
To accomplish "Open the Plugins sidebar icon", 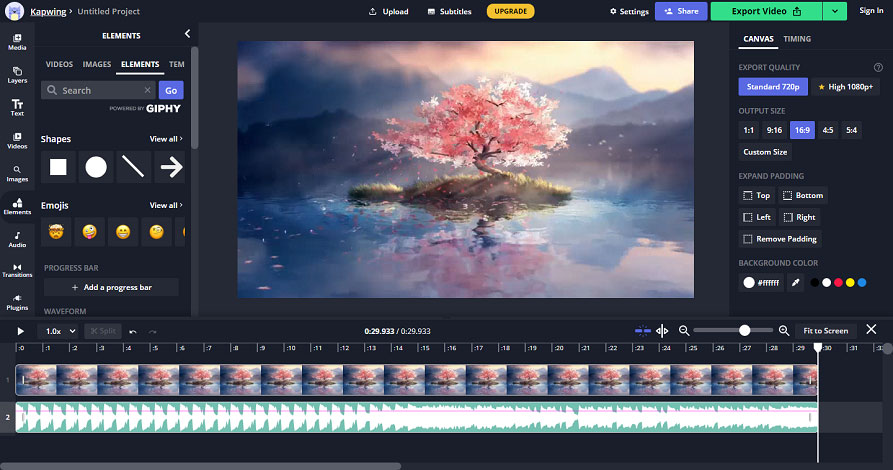I will click(x=17, y=303).
